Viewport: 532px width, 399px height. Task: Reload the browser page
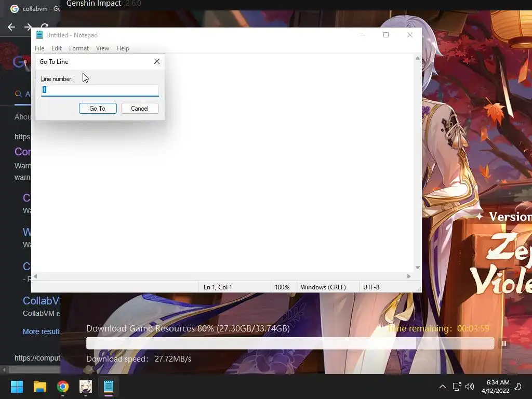[45, 26]
